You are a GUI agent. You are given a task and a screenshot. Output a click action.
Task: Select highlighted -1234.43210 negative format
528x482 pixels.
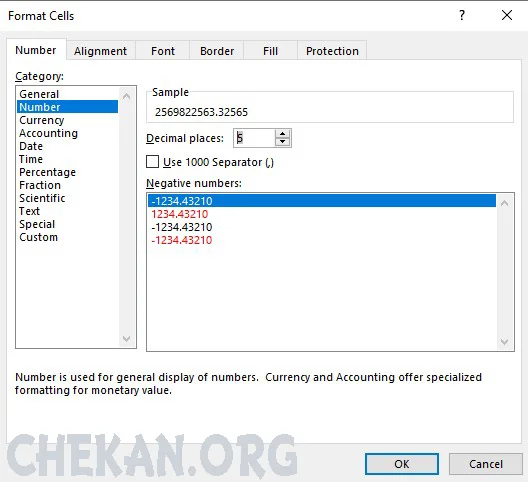[x=322, y=201]
